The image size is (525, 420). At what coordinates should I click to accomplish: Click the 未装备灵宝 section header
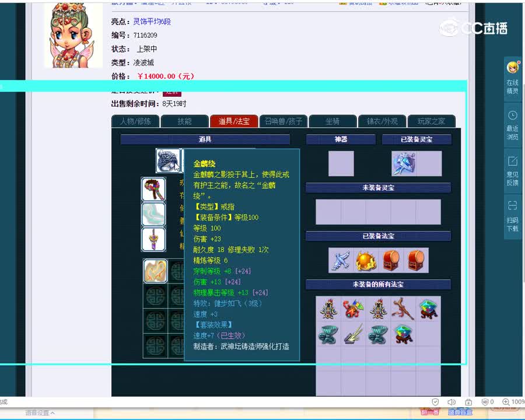coord(379,188)
